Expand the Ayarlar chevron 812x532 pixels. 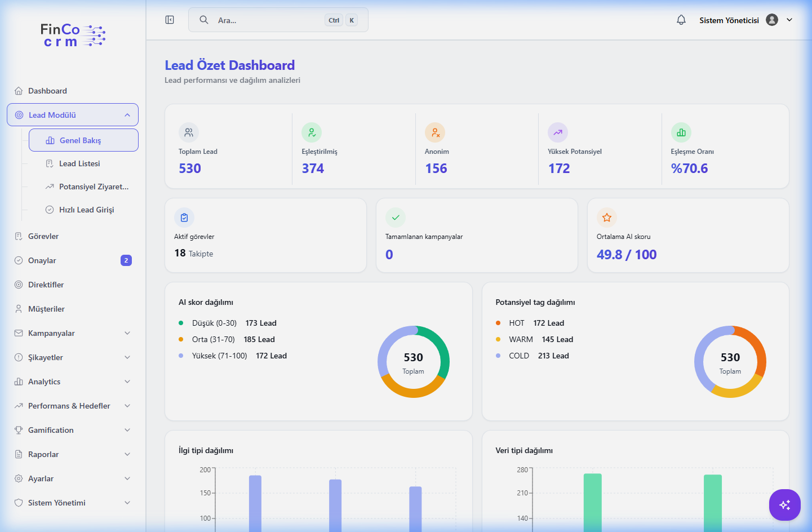tap(127, 478)
